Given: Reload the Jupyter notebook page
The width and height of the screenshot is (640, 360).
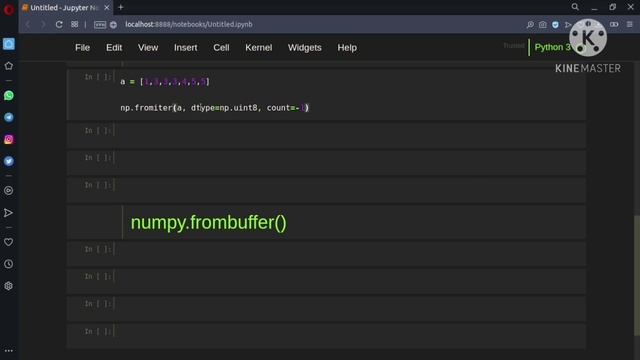Looking at the screenshot, I should pos(59,24).
